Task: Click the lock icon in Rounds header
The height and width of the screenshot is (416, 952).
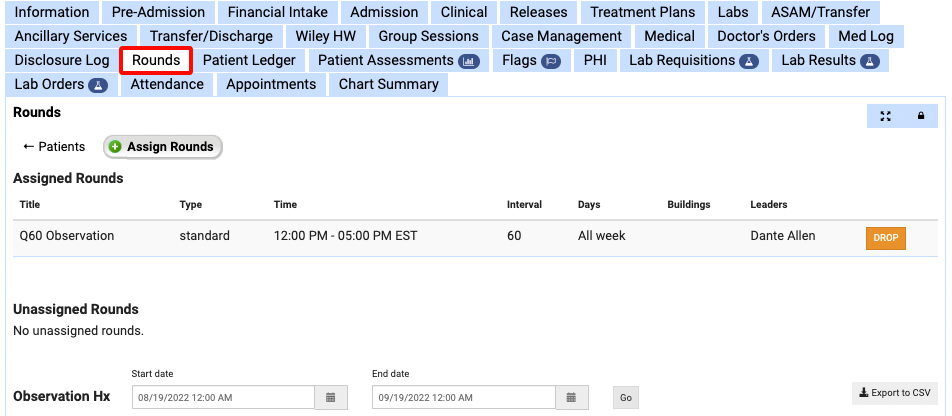Action: pos(920,116)
